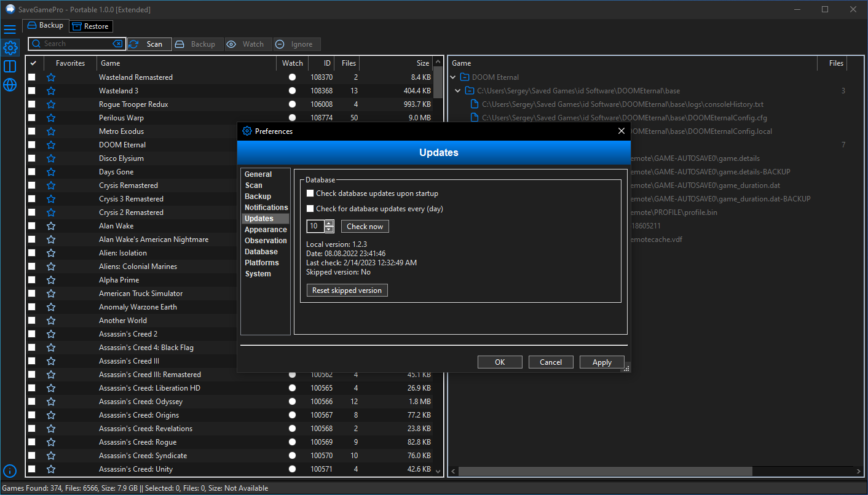Increase the update interval day spinner
Viewport: 868px width, 495px height.
(329, 223)
